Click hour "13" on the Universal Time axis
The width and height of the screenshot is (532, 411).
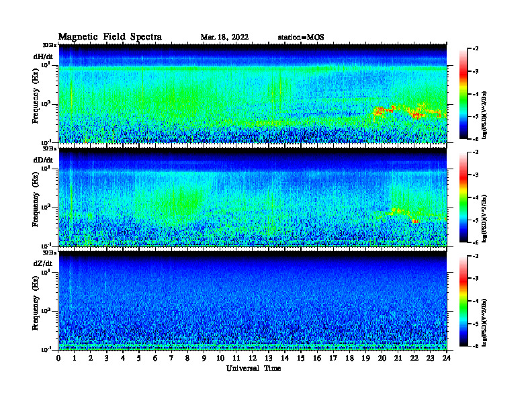(x=269, y=359)
